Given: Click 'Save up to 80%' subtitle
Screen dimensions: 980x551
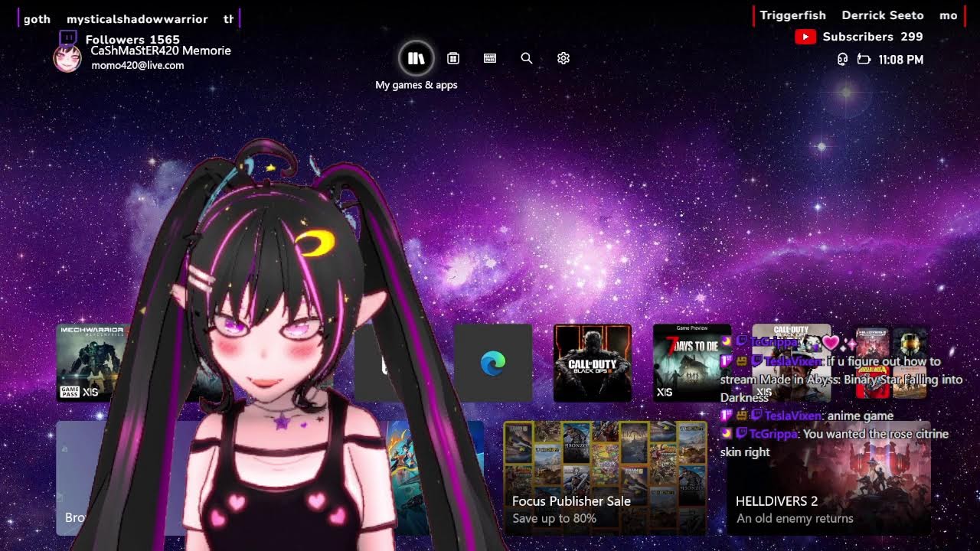Looking at the screenshot, I should click(x=554, y=519).
